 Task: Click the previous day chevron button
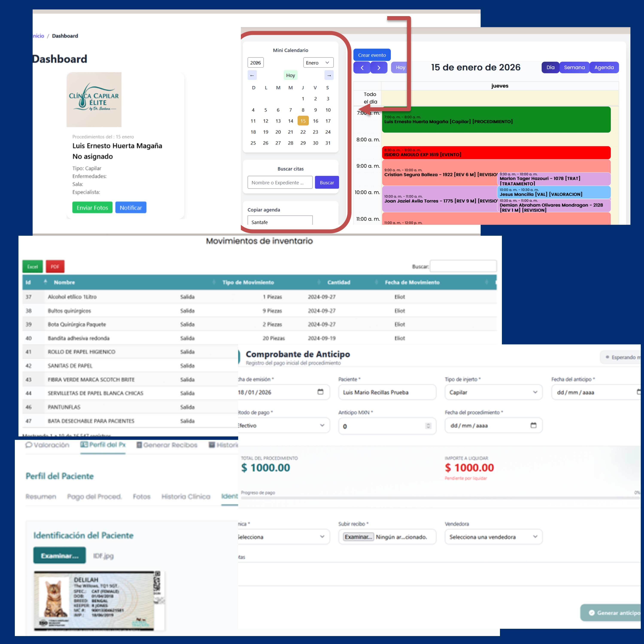362,68
